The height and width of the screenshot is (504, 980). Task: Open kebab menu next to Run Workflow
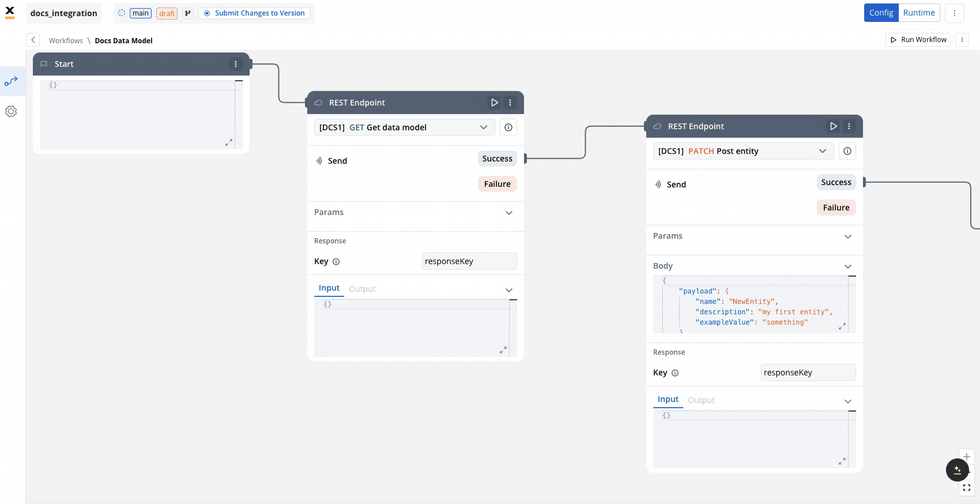coord(962,40)
